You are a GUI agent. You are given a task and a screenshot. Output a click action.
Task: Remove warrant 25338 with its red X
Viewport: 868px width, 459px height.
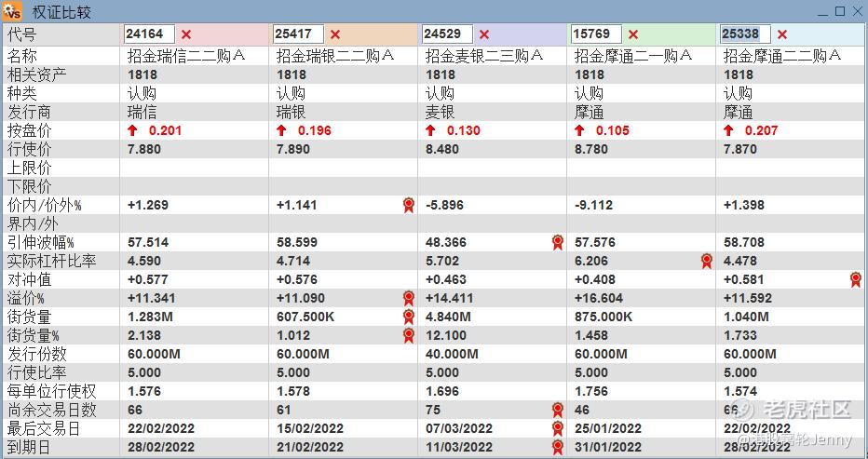point(781,34)
